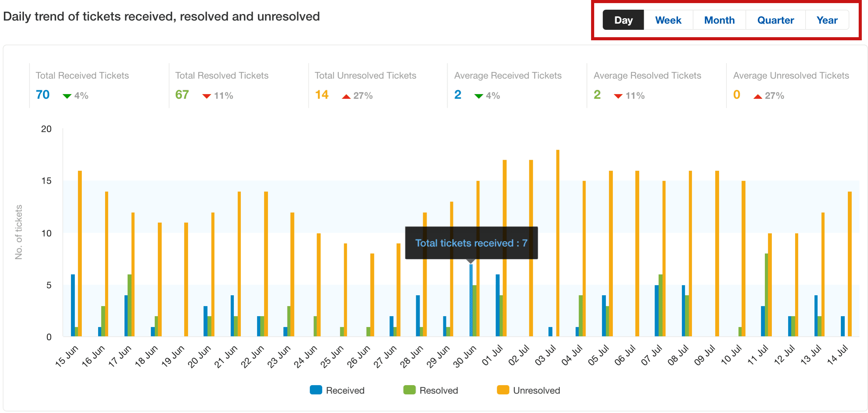Toggle the Received series in the legend
The width and height of the screenshot is (868, 413).
pyautogui.click(x=337, y=390)
